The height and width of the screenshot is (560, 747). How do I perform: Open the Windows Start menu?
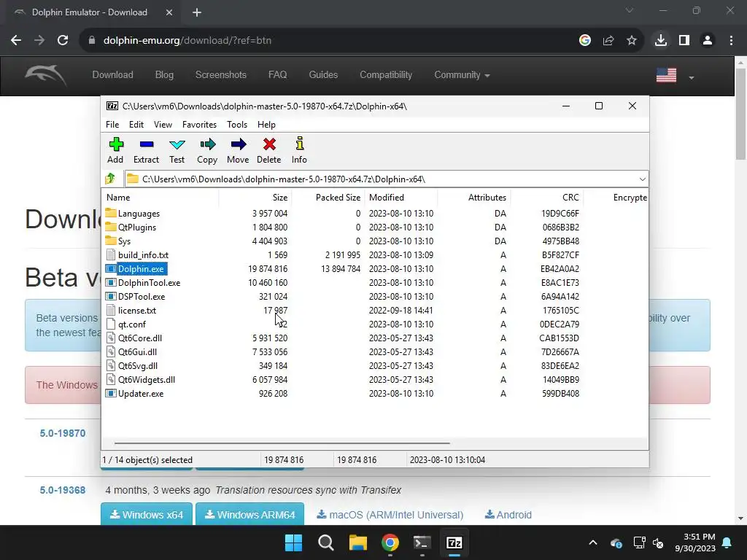pos(293,542)
